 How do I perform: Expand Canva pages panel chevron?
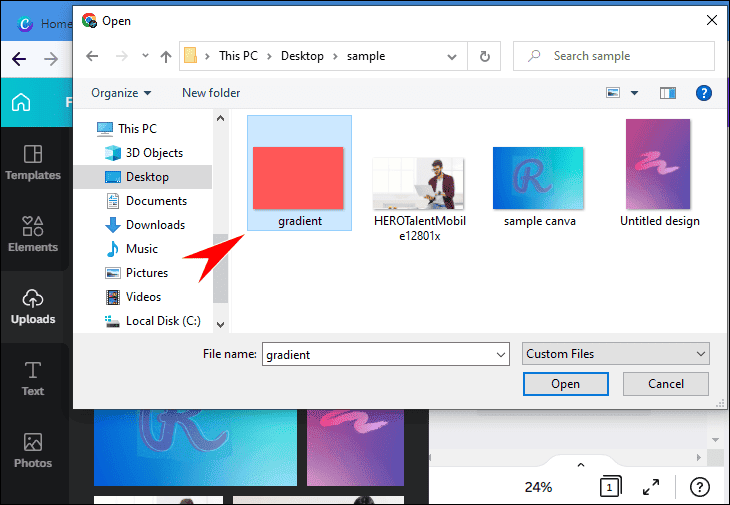point(581,465)
